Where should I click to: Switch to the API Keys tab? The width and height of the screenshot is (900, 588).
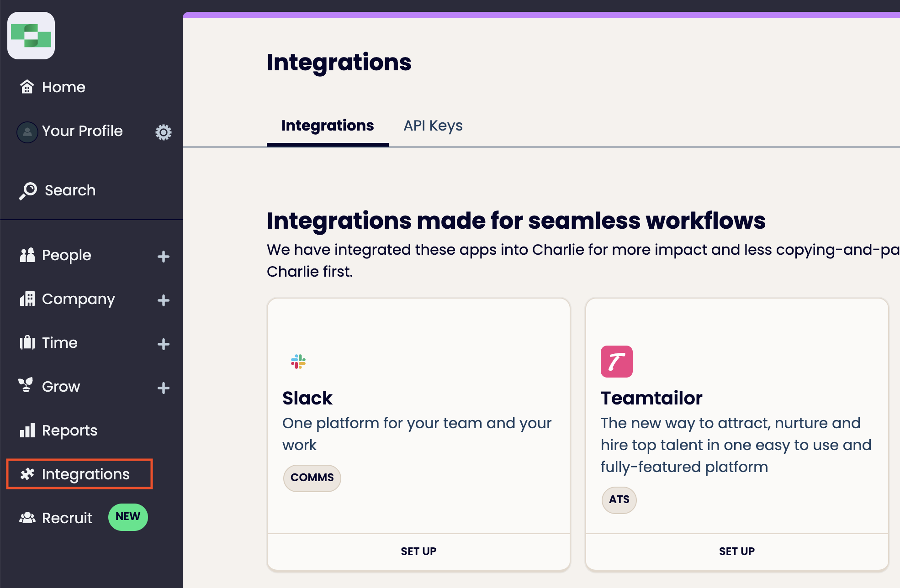click(433, 126)
